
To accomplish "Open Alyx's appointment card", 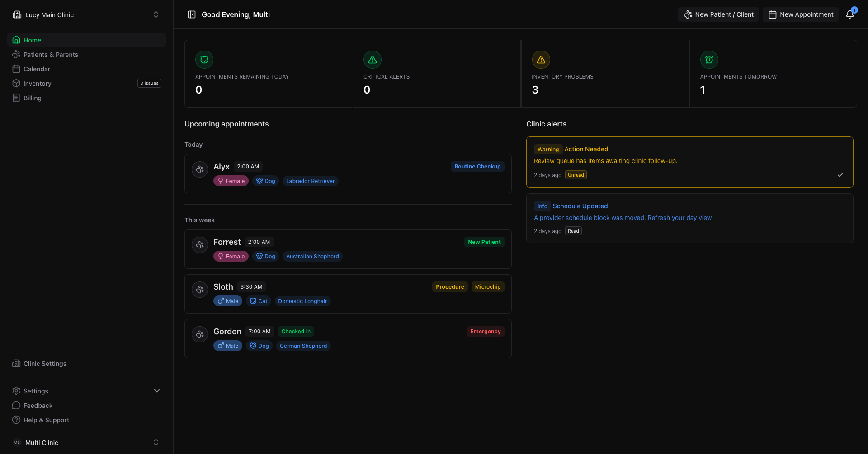I will tap(348, 173).
